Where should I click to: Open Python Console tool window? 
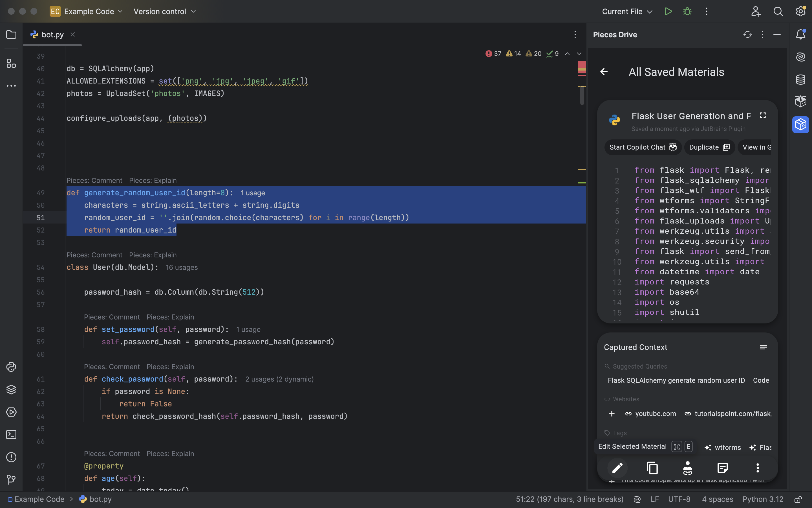(11, 367)
